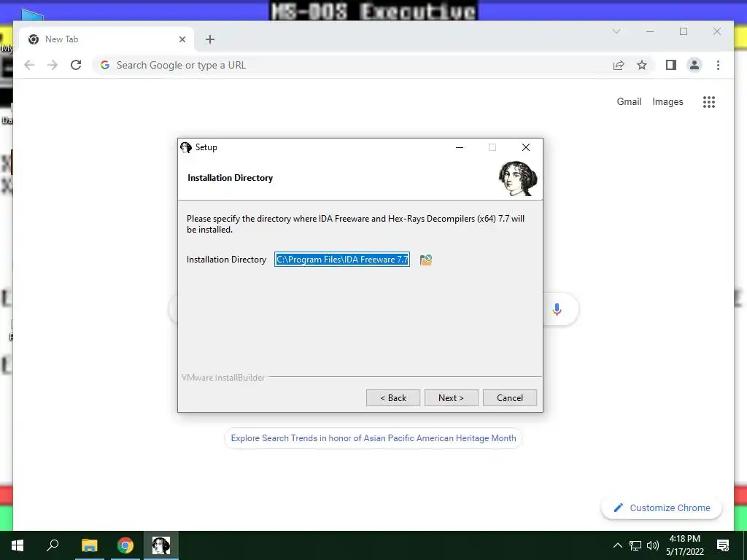Show hidden system tray icons
747x560 pixels.
(x=617, y=545)
